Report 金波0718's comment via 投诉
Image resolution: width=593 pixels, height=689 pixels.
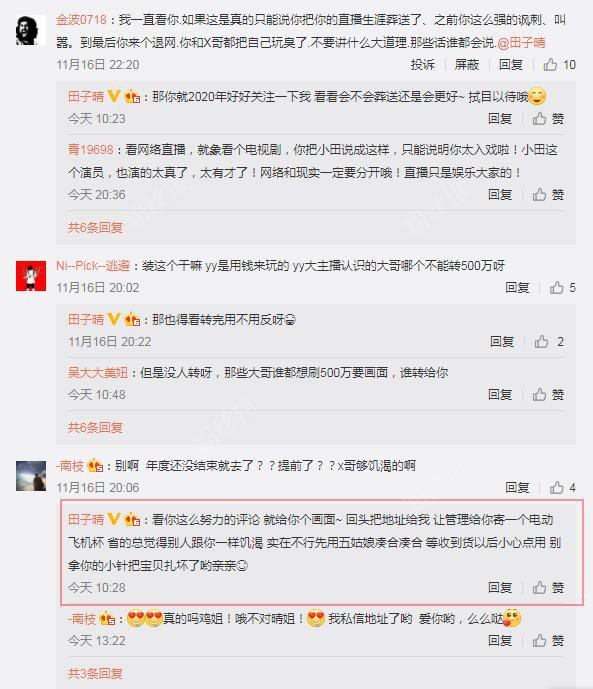[423, 65]
